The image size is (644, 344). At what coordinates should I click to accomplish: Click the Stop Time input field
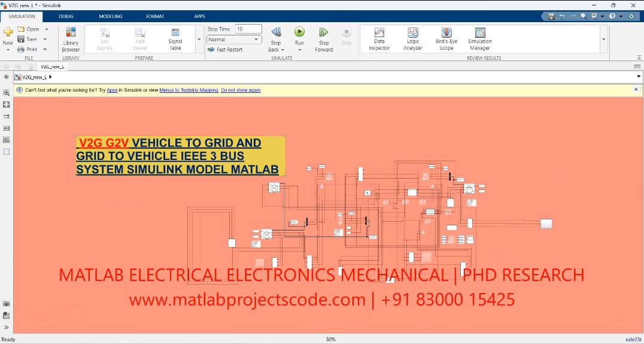point(248,29)
